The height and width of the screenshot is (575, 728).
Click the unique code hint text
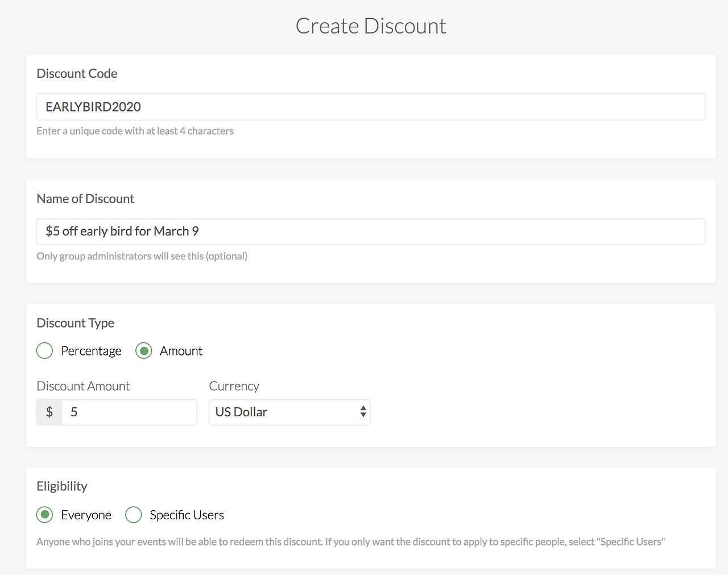[x=135, y=131]
